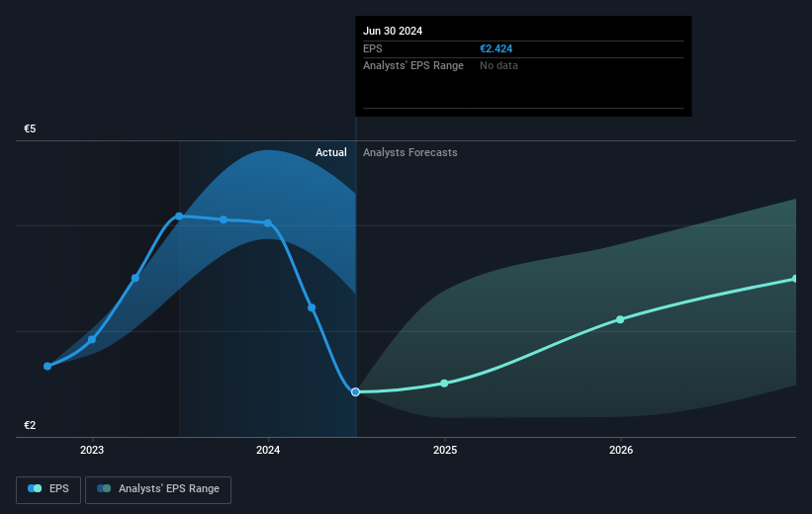Select the highlighted Jun 30 2024 EPS data point

355,391
